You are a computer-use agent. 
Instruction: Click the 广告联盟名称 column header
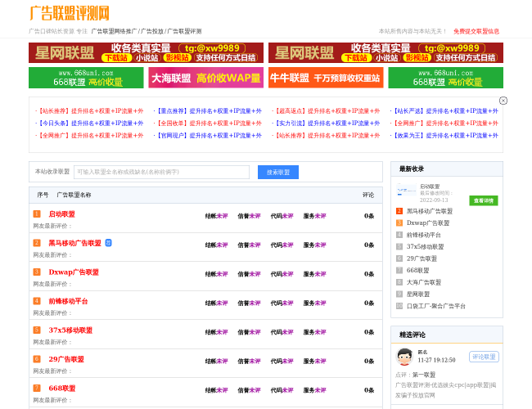click(x=74, y=195)
